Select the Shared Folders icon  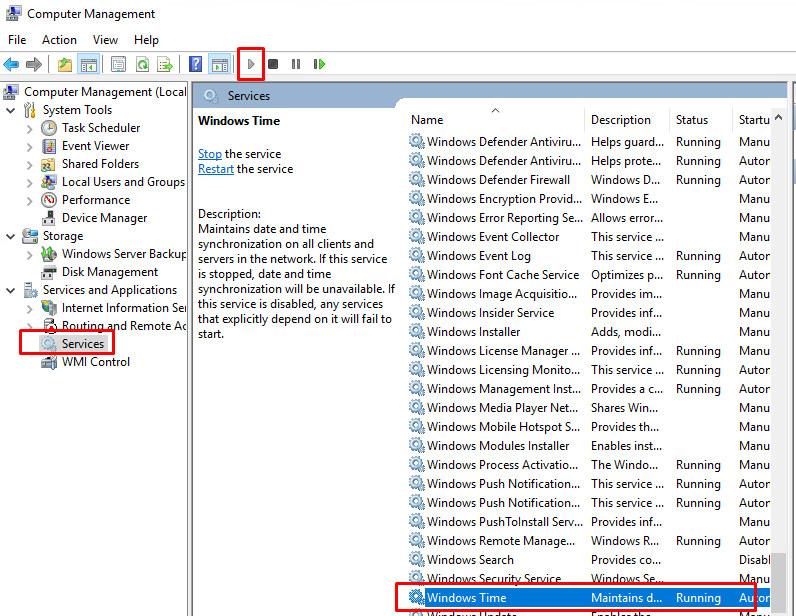tap(48, 165)
